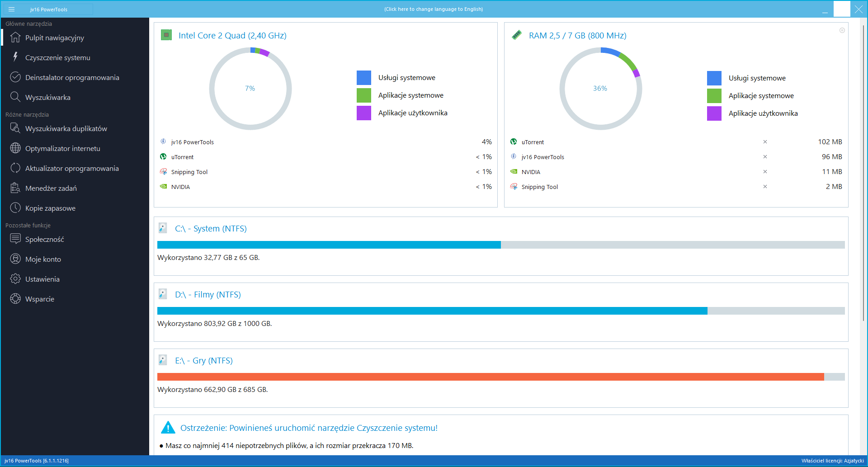
Task: Close NVIDIA process in RAM list
Action: pos(765,171)
